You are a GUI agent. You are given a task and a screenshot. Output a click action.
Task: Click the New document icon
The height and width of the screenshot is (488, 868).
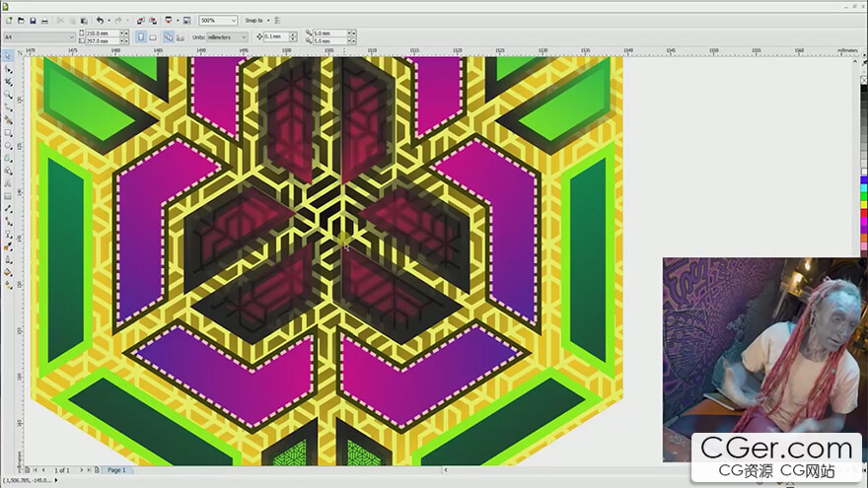pyautogui.click(x=9, y=21)
